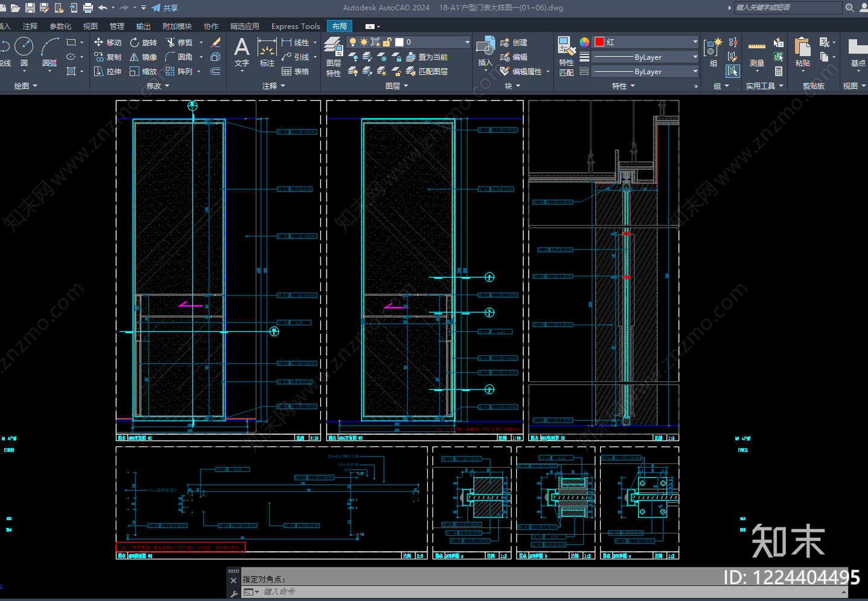Click the Match Properties (特性匹配) icon

[566, 57]
